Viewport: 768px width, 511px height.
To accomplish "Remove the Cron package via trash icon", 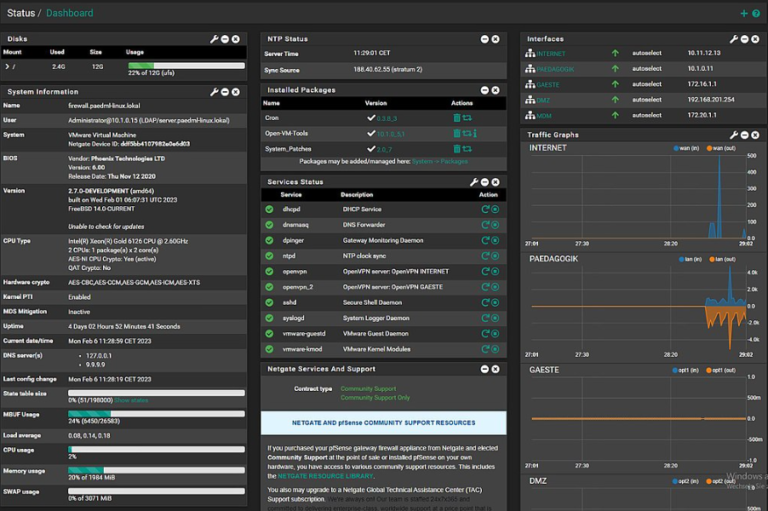I will tap(456, 118).
